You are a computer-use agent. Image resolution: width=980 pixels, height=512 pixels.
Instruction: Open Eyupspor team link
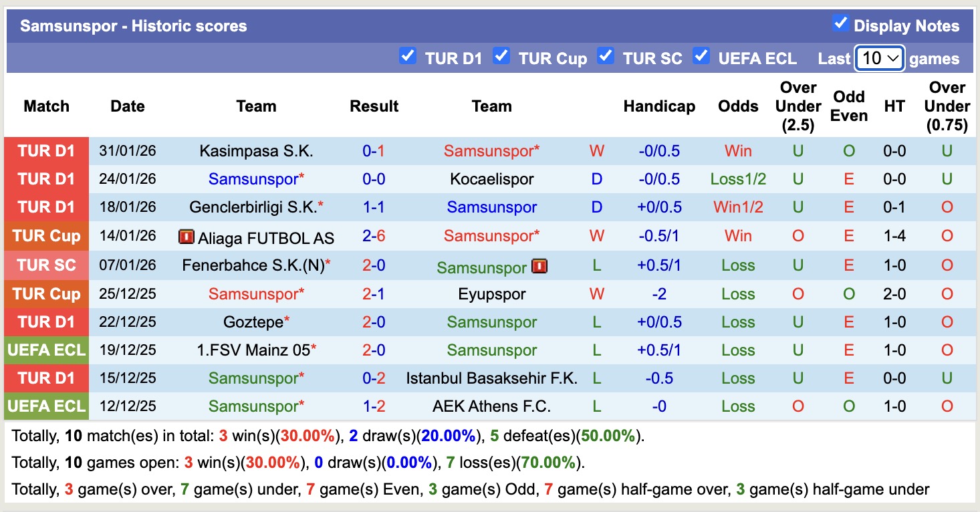coord(491,294)
